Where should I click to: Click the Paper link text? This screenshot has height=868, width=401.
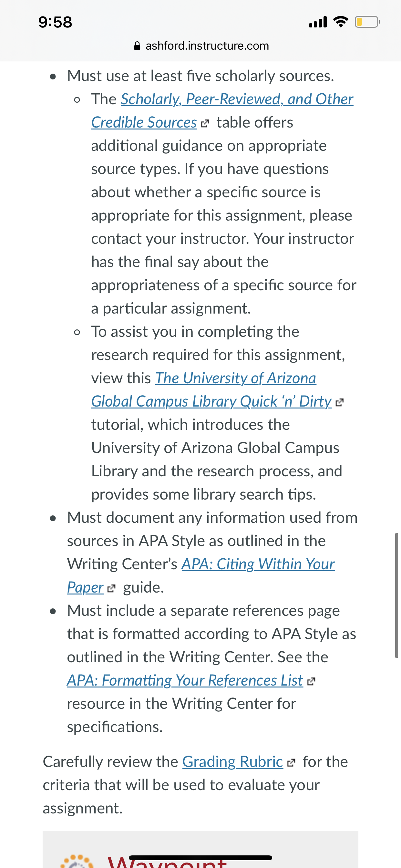click(x=85, y=588)
